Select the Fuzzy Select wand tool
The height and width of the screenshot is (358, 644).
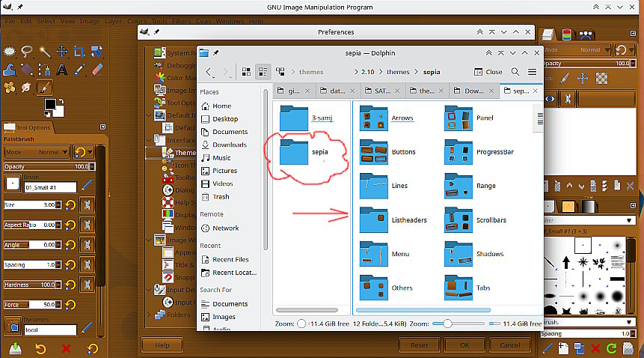pos(44,52)
